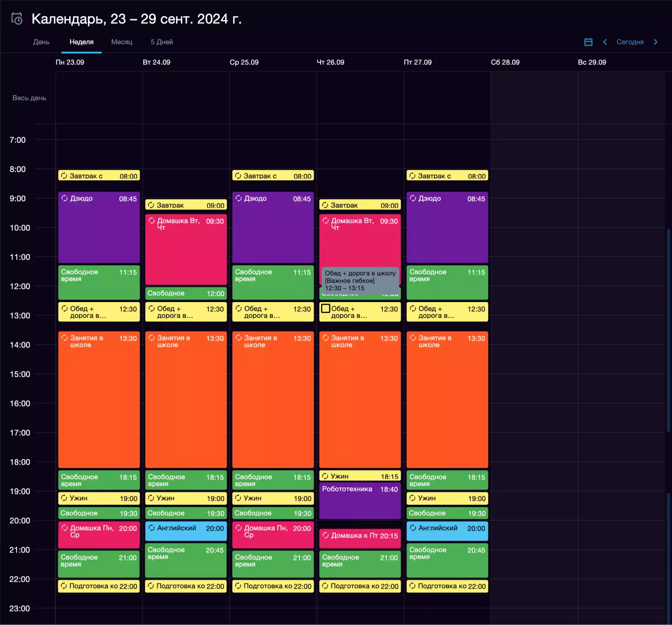Screen dimensions: 672x625
Task: Open Thursday's Свободное время 21:00 block
Action: [x=360, y=564]
